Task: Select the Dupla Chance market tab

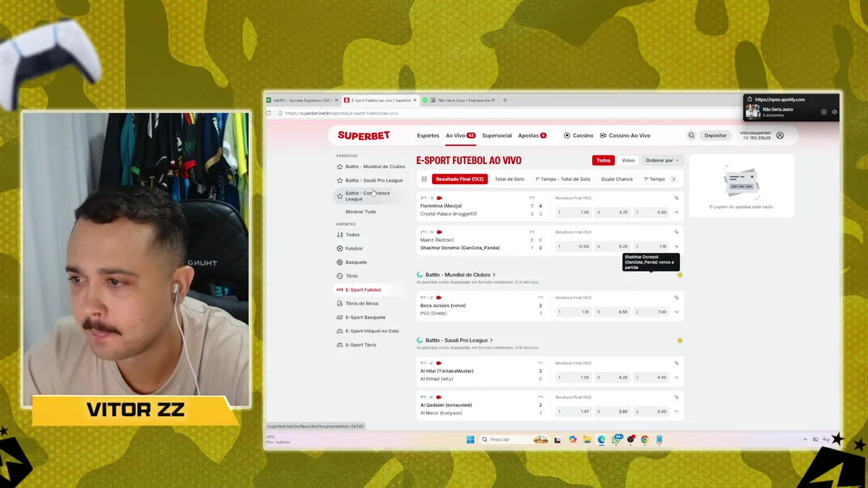Action: tap(617, 179)
